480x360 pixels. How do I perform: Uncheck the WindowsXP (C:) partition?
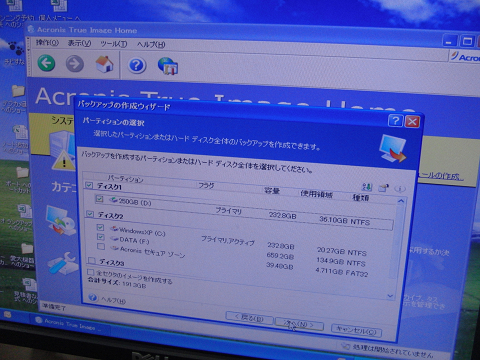coord(100,227)
